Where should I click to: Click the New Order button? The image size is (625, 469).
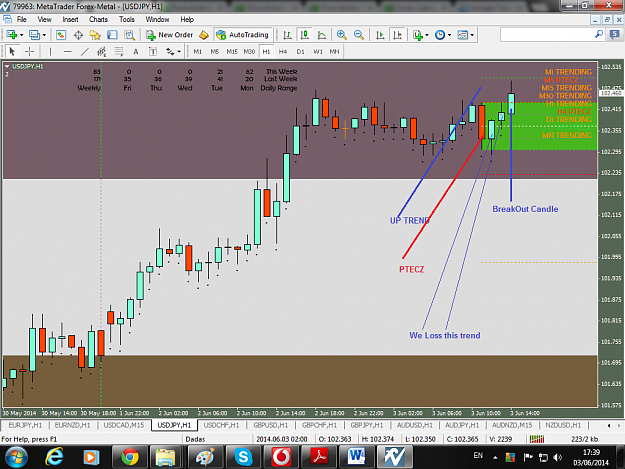coord(169,35)
